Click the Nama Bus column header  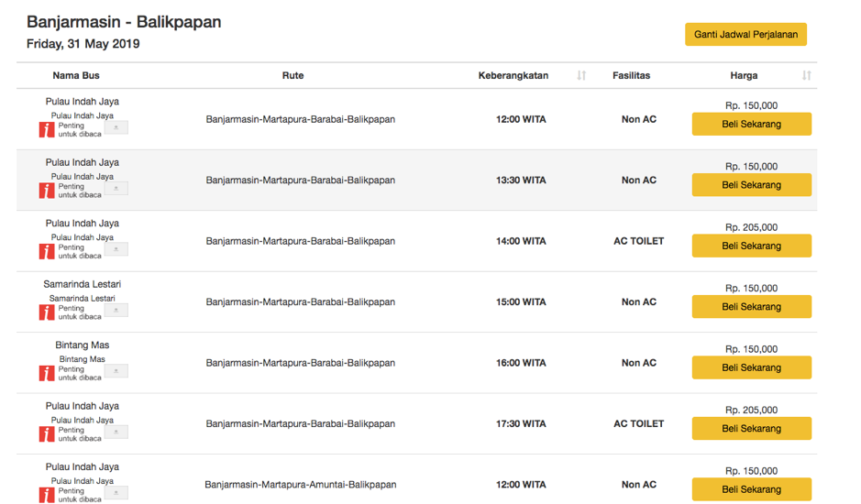[x=76, y=75]
